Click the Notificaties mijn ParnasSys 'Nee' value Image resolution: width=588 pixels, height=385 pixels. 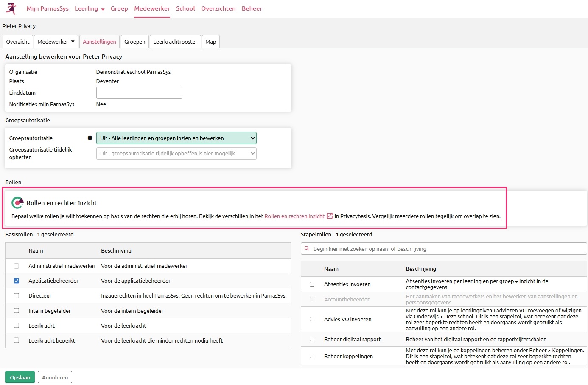(101, 104)
